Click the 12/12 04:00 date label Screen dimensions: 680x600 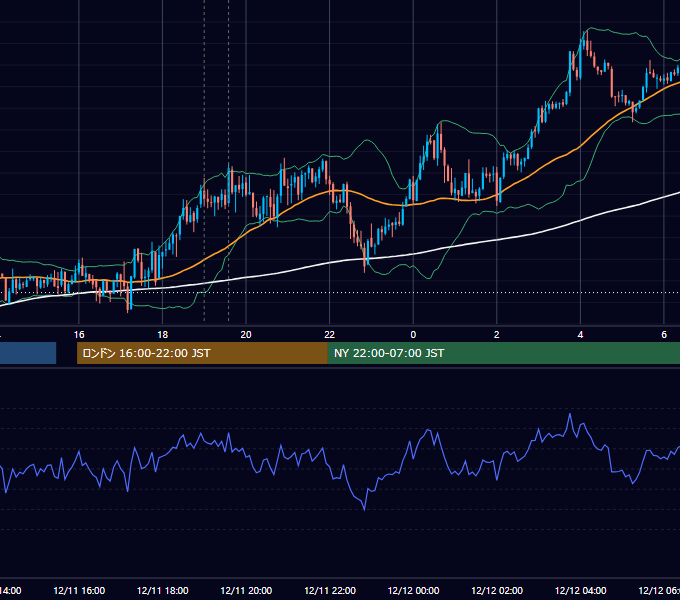pos(581,590)
